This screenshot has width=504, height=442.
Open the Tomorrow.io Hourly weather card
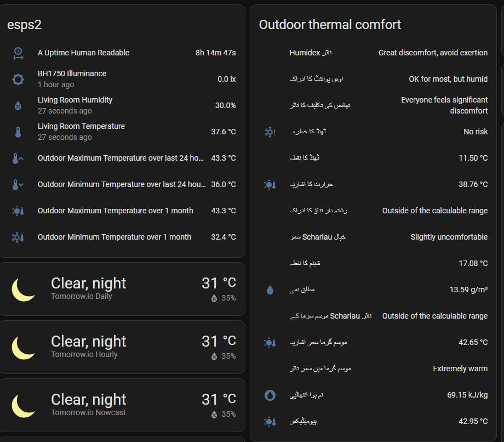tap(122, 347)
